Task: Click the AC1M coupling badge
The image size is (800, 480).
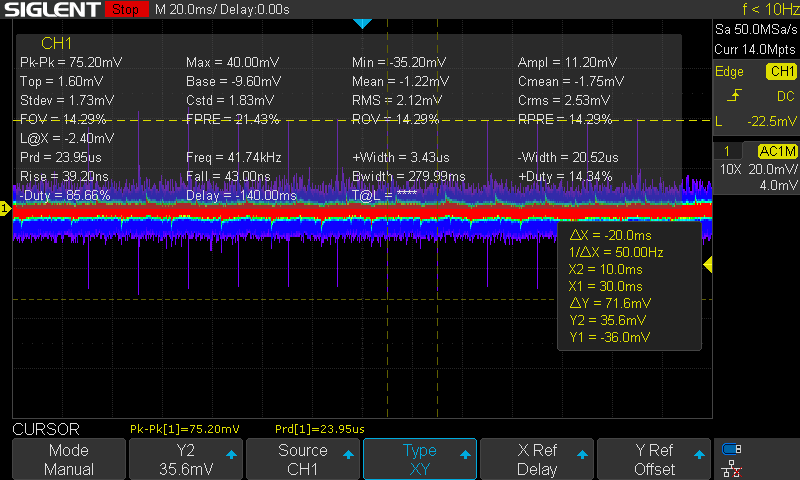Action: (x=777, y=151)
